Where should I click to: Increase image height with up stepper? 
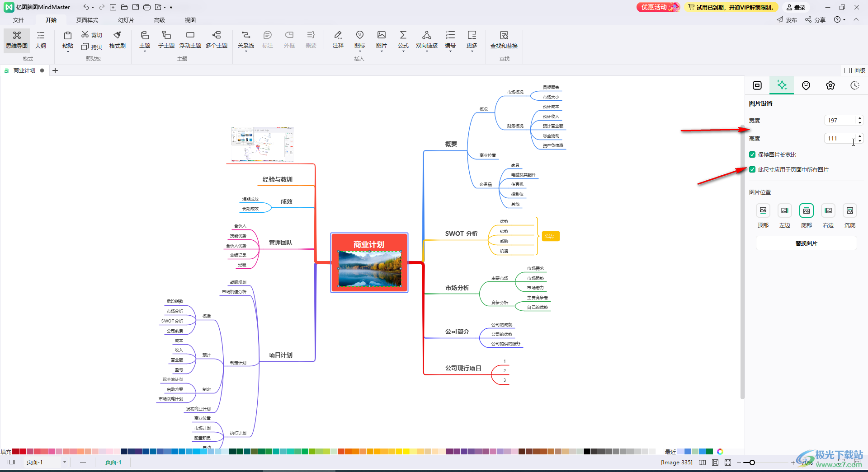pyautogui.click(x=860, y=136)
